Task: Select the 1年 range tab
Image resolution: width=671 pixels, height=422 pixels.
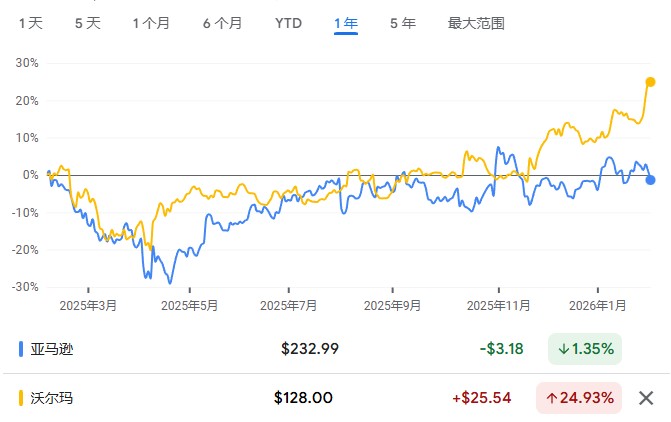Action: tap(346, 23)
